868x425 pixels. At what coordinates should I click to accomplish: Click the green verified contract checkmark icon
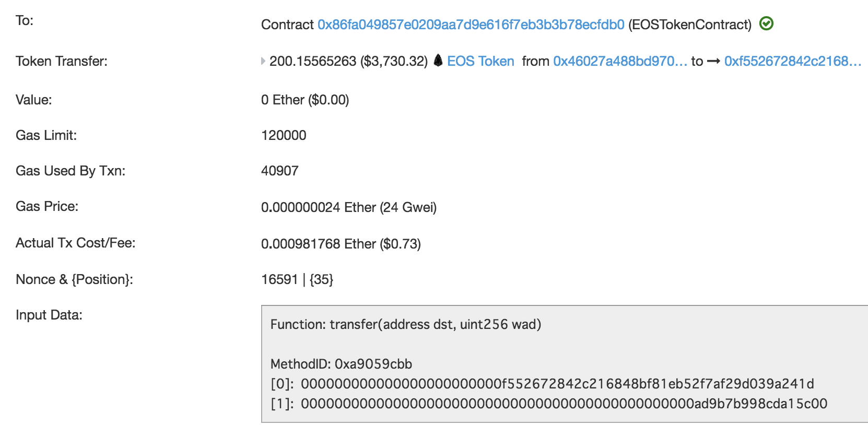click(x=766, y=23)
